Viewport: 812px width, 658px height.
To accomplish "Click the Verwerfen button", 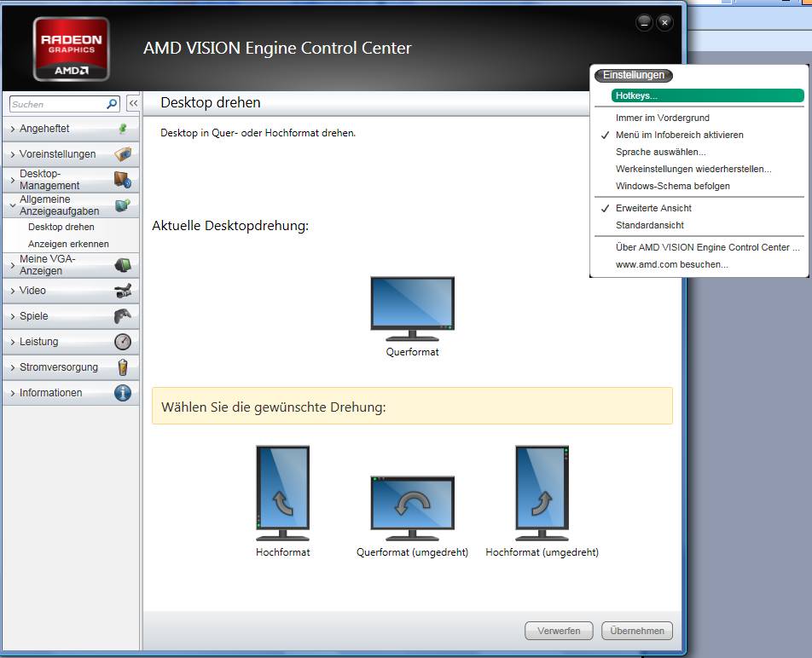I will click(x=559, y=631).
